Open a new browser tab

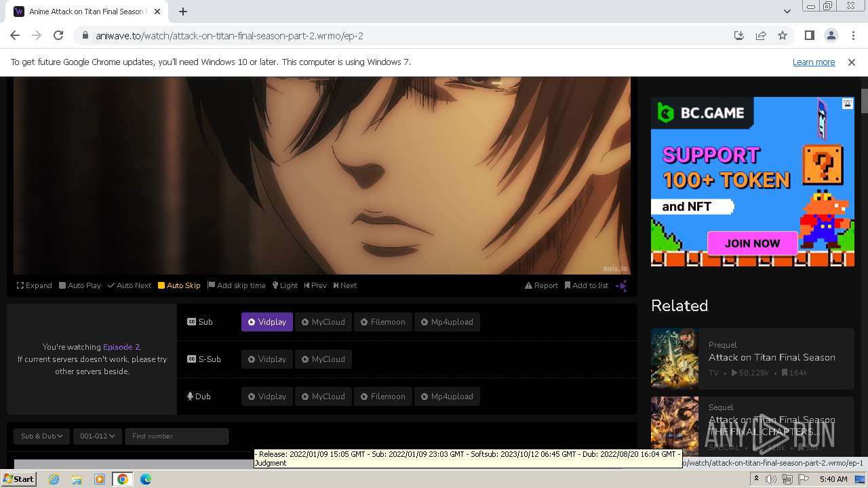coord(183,12)
